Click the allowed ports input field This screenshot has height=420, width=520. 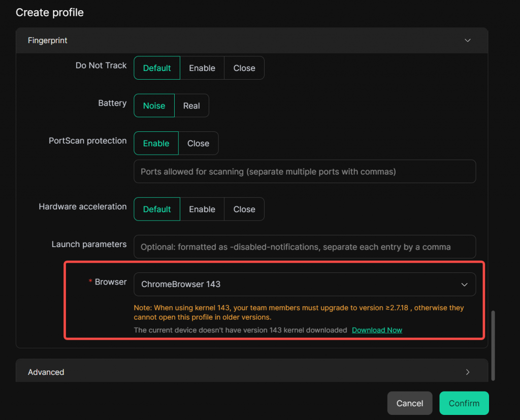(304, 172)
